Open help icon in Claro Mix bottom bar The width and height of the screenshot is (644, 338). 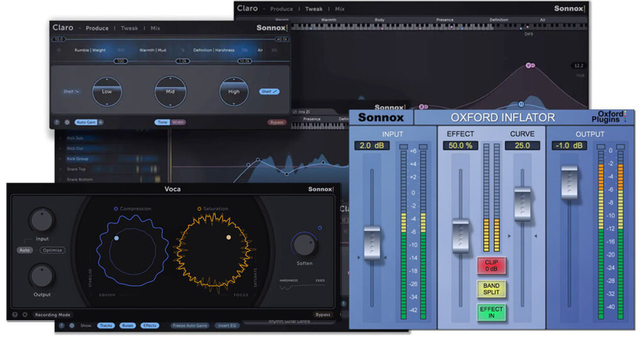pos(62,325)
